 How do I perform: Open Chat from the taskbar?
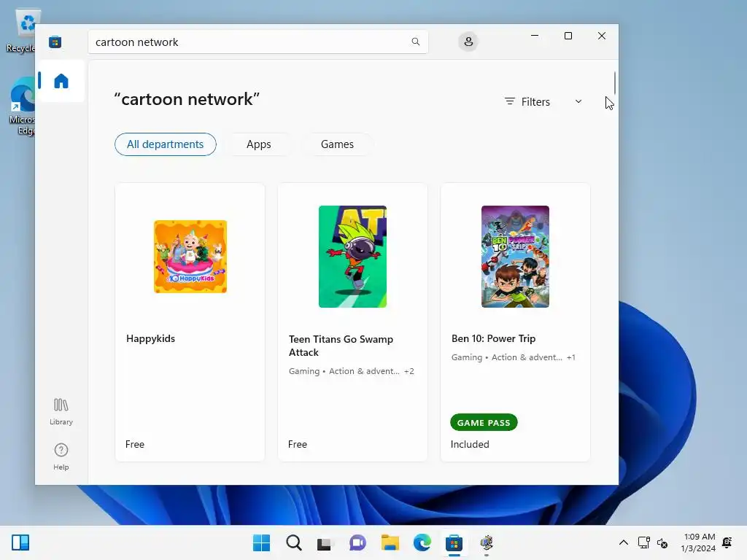pos(357,542)
